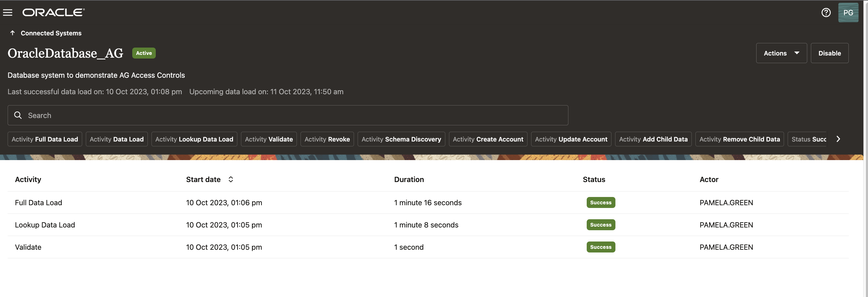The height and width of the screenshot is (297, 868).
Task: Filter by Activity Data Load chip
Action: pyautogui.click(x=117, y=139)
